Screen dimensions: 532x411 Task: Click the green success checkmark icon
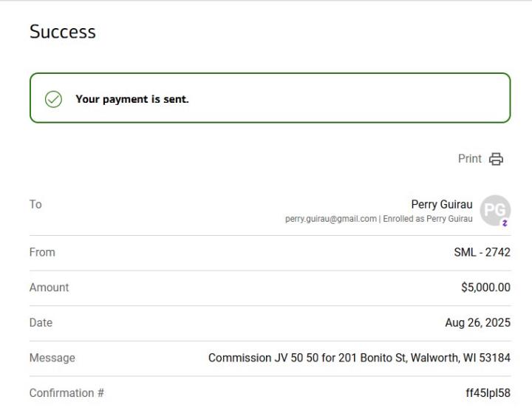click(53, 99)
